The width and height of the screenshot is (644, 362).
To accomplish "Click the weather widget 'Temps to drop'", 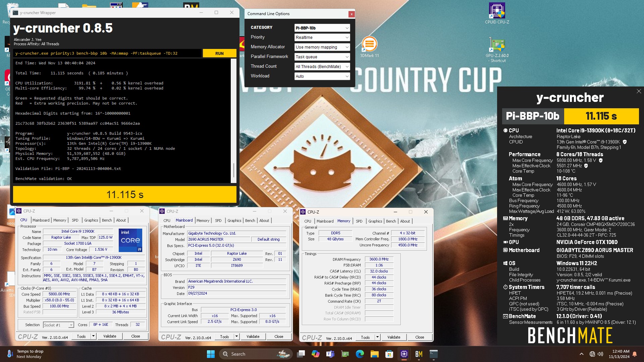I will [25, 354].
